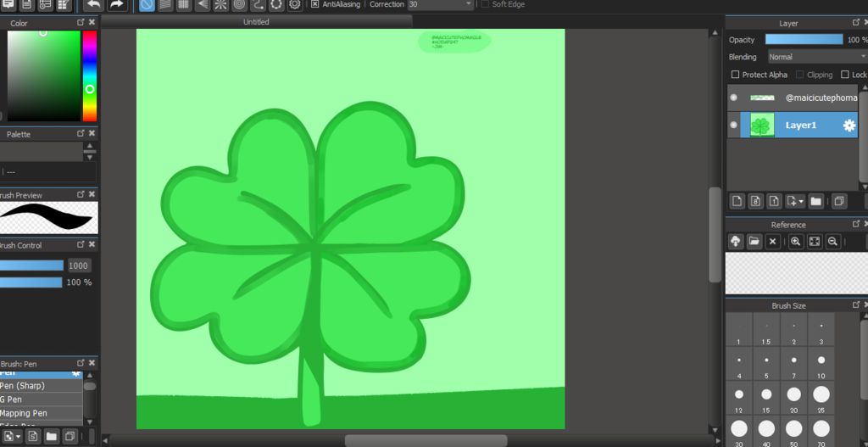Close the Brush Preview panel

coord(92,194)
